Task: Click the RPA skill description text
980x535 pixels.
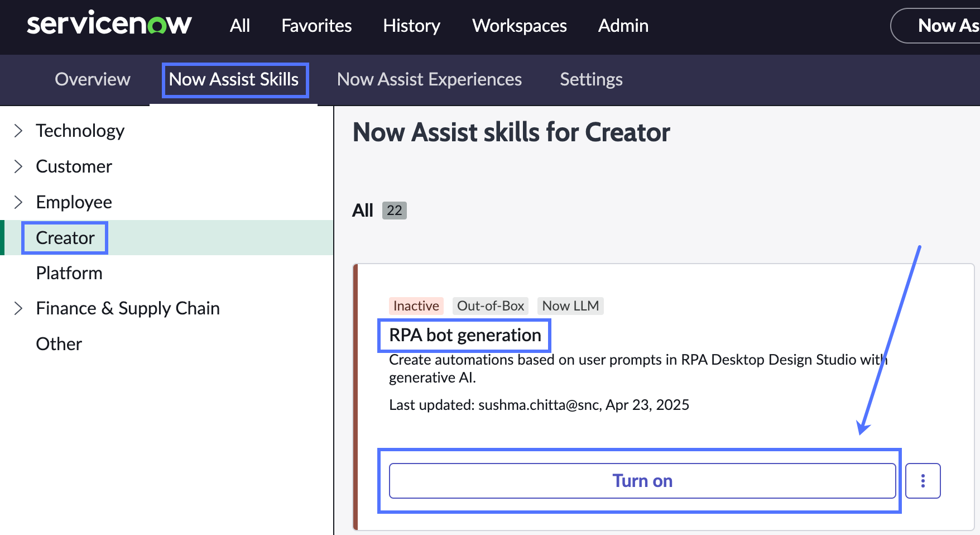Action: pyautogui.click(x=638, y=369)
